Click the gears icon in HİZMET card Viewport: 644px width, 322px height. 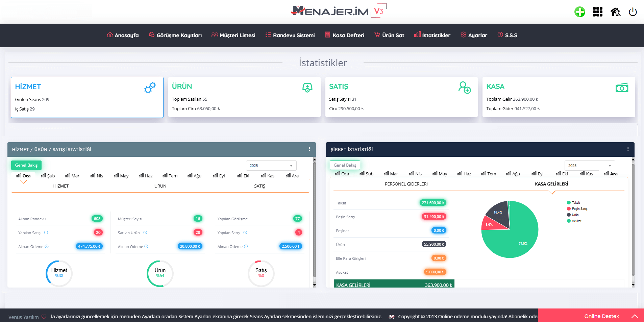150,88
